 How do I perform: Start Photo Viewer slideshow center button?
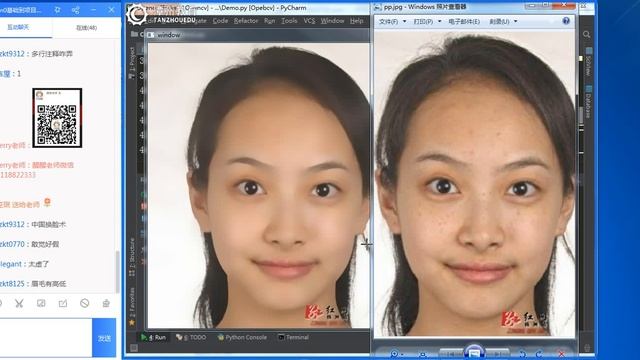pos(474,352)
